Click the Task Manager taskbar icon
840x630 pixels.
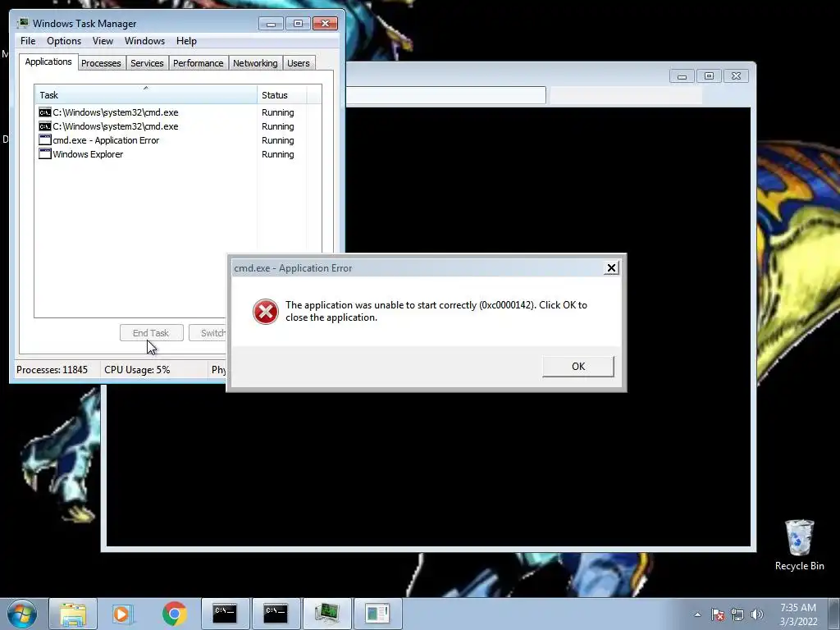tap(326, 614)
